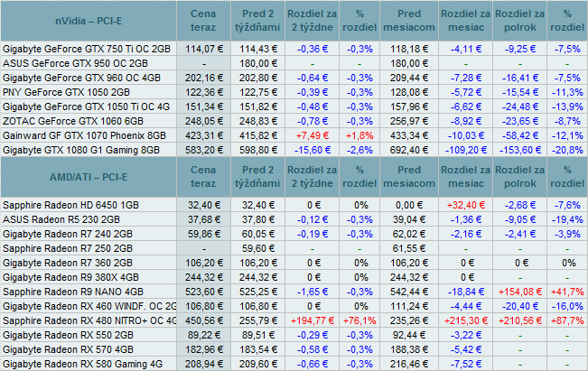The width and height of the screenshot is (588, 371).
Task: Click Sapphire Radeon RX 480 NITRO+ OC
Action: (89, 320)
